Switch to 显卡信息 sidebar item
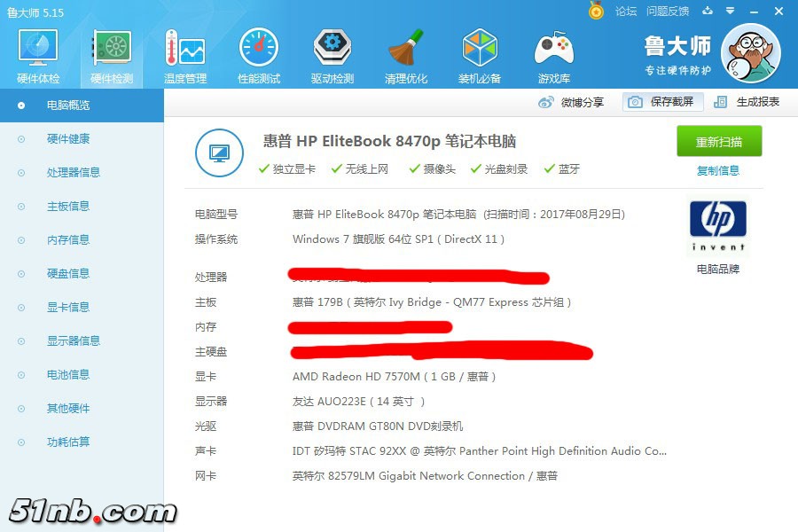Image resolution: width=798 pixels, height=532 pixels. pyautogui.click(x=67, y=308)
